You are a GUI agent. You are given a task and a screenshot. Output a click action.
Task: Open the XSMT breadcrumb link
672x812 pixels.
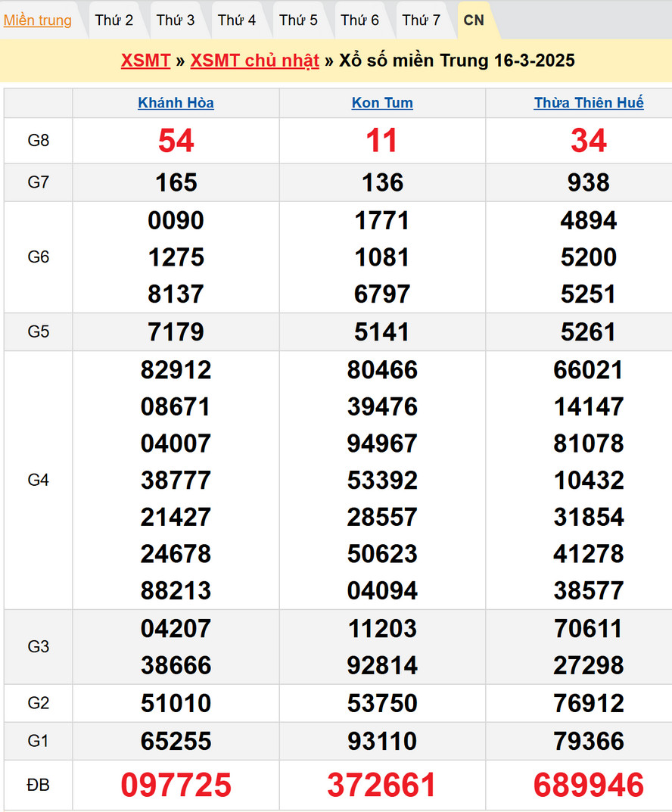[x=145, y=61]
